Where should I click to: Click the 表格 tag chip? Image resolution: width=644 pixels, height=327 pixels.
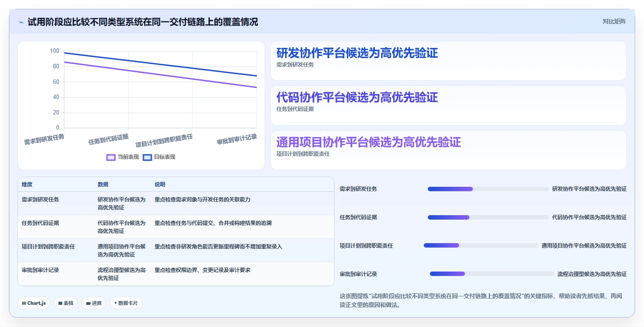pyautogui.click(x=66, y=303)
